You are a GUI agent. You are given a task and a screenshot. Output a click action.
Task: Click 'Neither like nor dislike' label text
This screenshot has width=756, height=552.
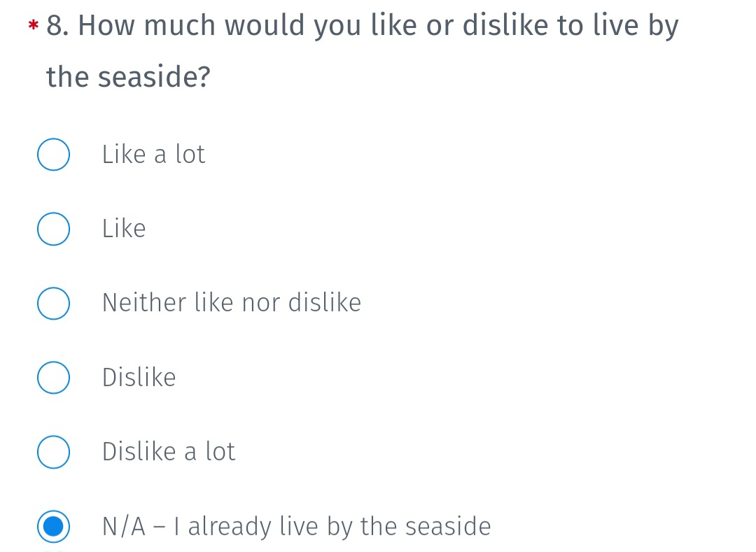232,303
